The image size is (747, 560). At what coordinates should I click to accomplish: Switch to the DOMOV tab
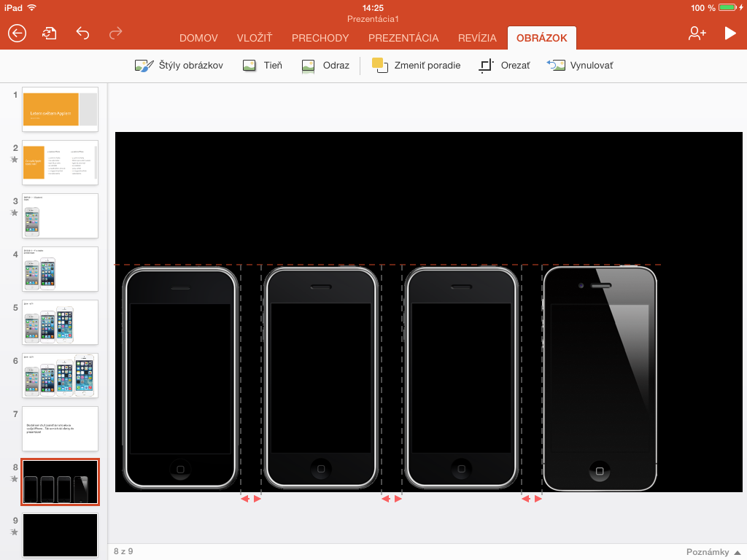[x=200, y=39]
